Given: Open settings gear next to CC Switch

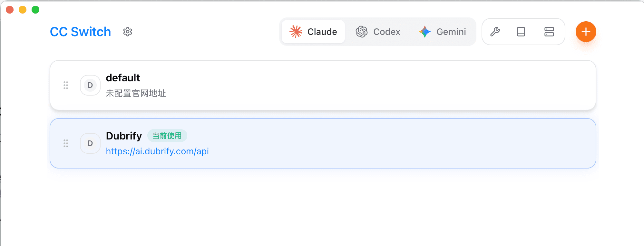Looking at the screenshot, I should point(128,32).
